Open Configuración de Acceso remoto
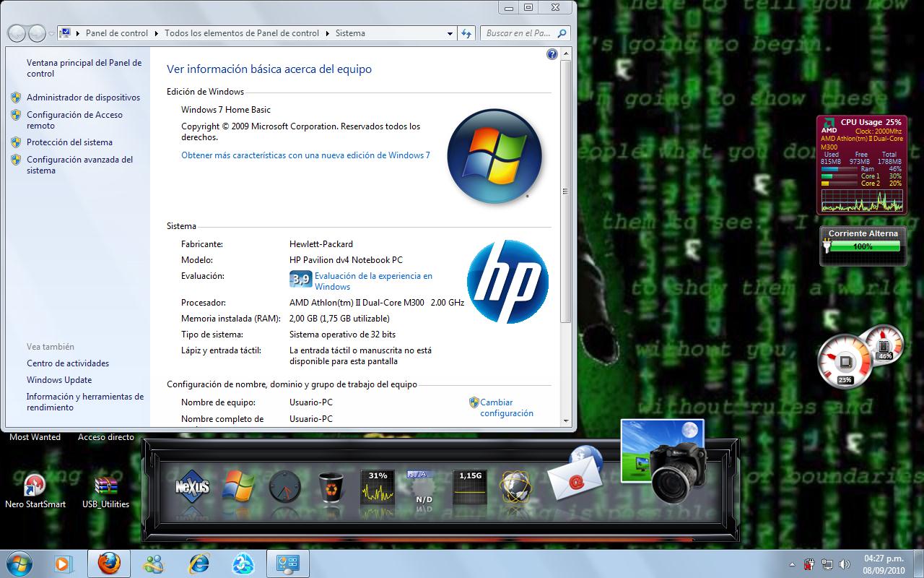The image size is (924, 578). (x=74, y=120)
